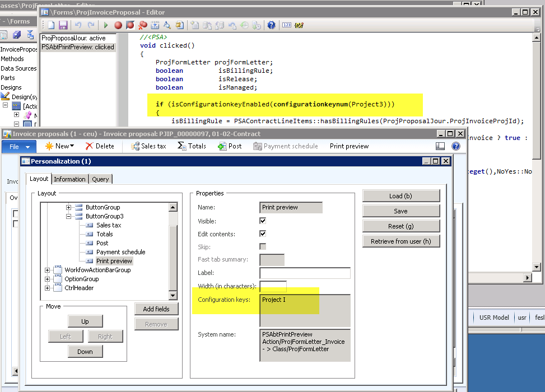Image resolution: width=545 pixels, height=392 pixels.
Task: Open the blue Help question mark icon in editor
Action: pos(272,25)
